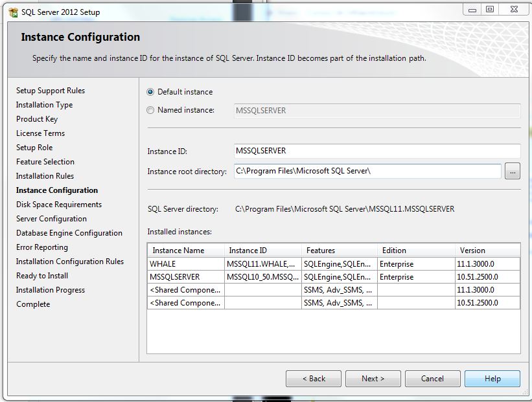532x402 pixels.
Task: Click the MSSQL10_50.MSSQ... instance ID cell
Action: [263, 276]
